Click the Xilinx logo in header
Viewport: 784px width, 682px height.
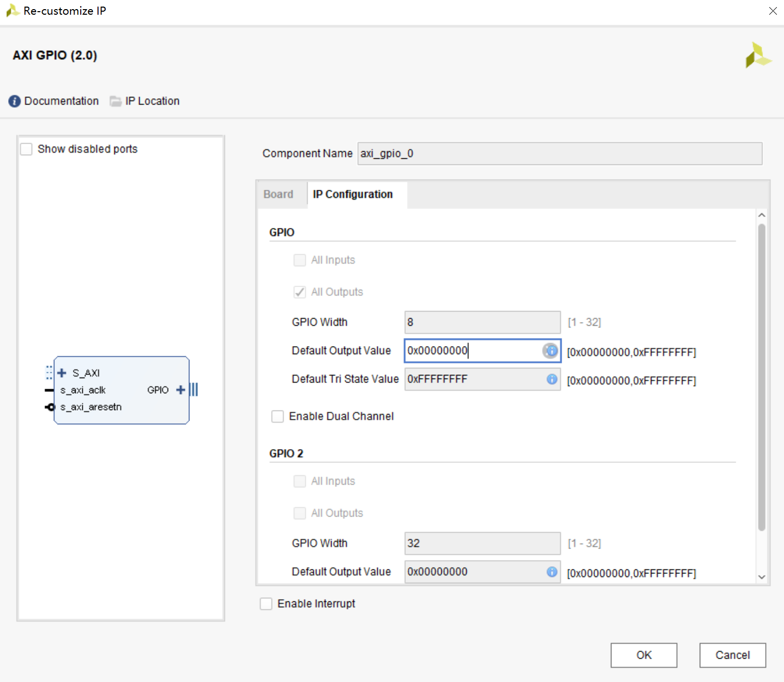click(x=758, y=55)
